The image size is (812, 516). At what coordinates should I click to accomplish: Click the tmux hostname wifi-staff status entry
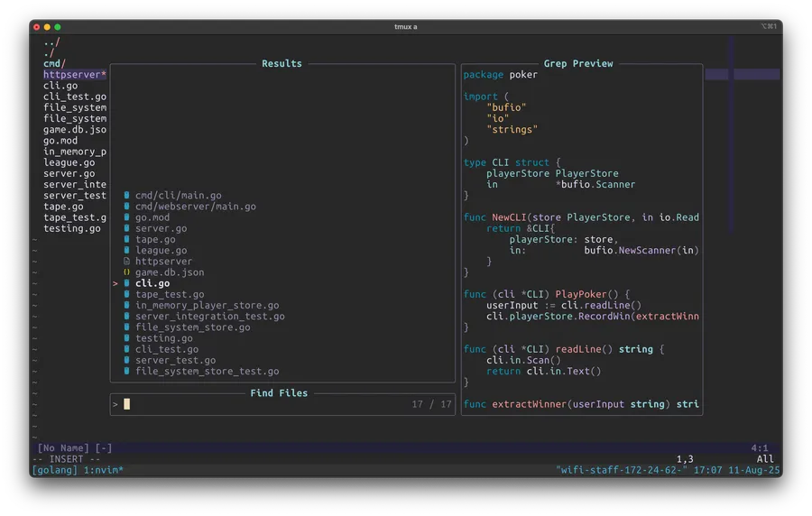pos(622,470)
